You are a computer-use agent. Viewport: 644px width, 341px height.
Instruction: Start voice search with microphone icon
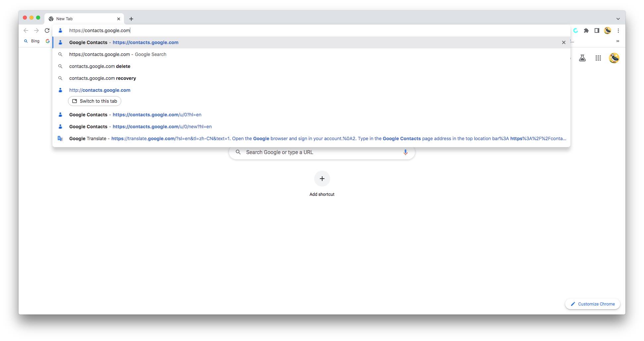tap(405, 152)
